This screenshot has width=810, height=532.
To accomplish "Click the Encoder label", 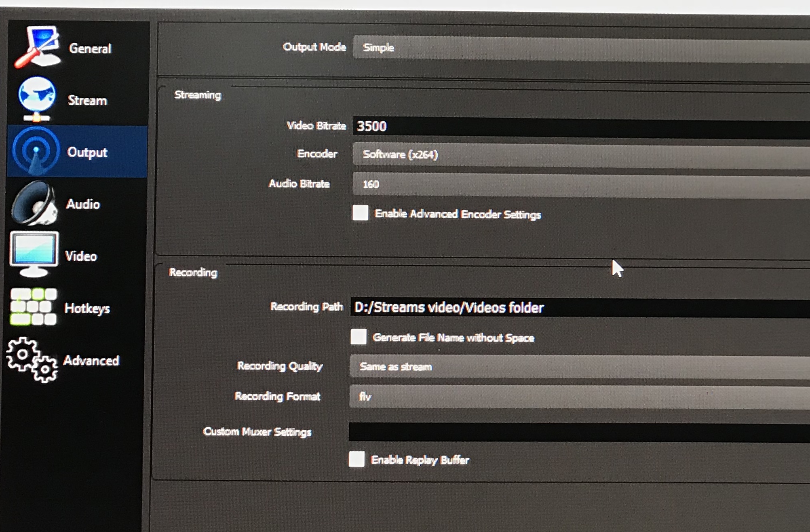I will pyautogui.click(x=317, y=154).
